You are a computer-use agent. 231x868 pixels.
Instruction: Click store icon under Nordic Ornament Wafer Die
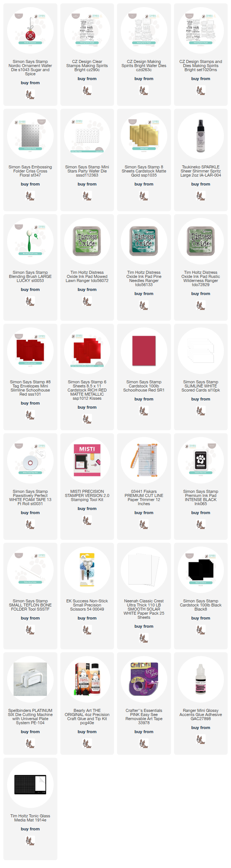[x=30, y=95]
